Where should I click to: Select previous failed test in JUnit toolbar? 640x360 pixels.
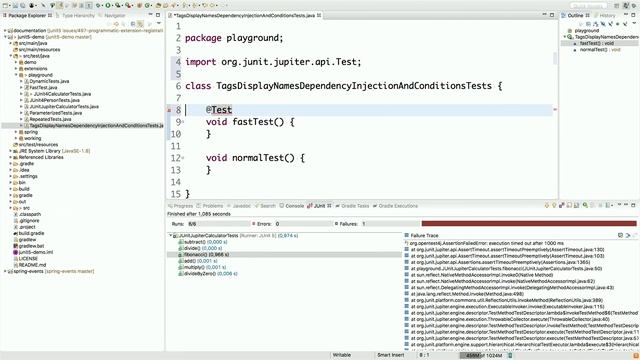tap(554, 205)
